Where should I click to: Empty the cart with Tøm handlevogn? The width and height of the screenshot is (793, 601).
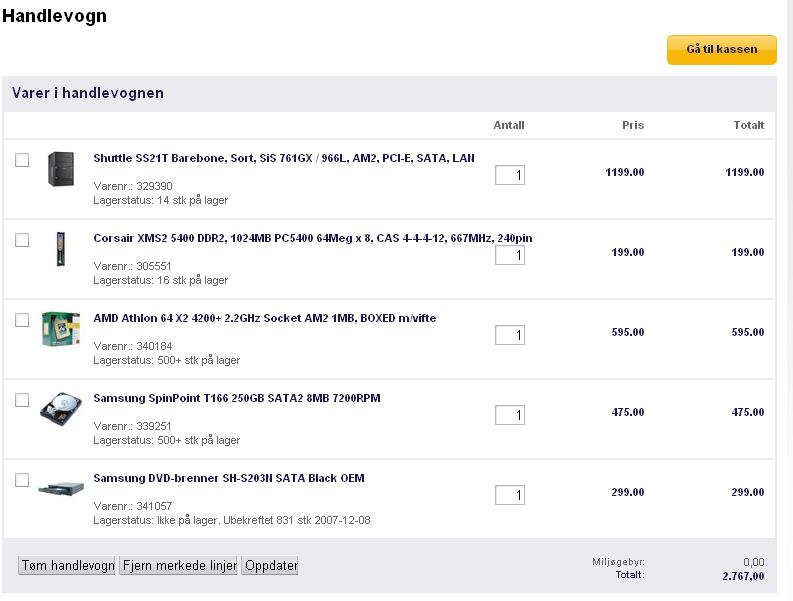68,565
